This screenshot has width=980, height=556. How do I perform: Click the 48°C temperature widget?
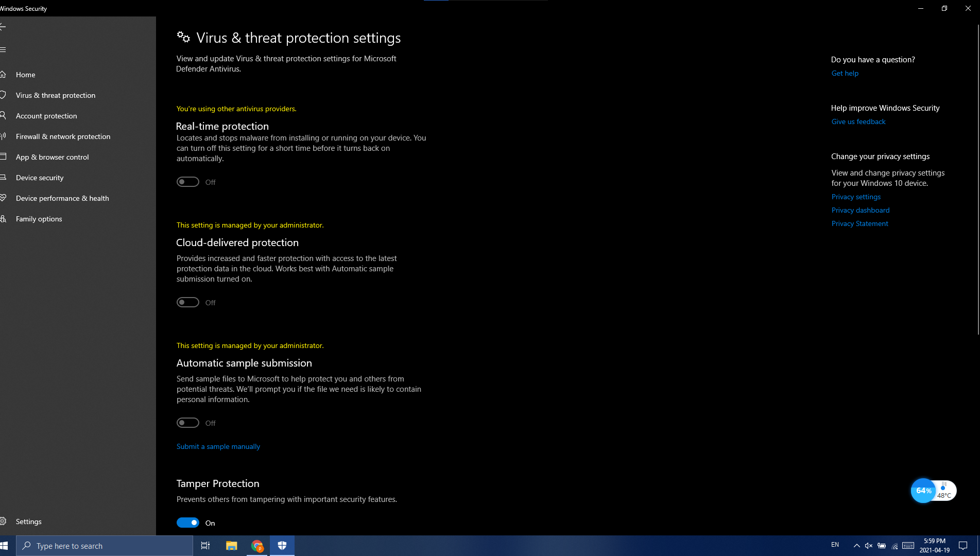tap(945, 491)
